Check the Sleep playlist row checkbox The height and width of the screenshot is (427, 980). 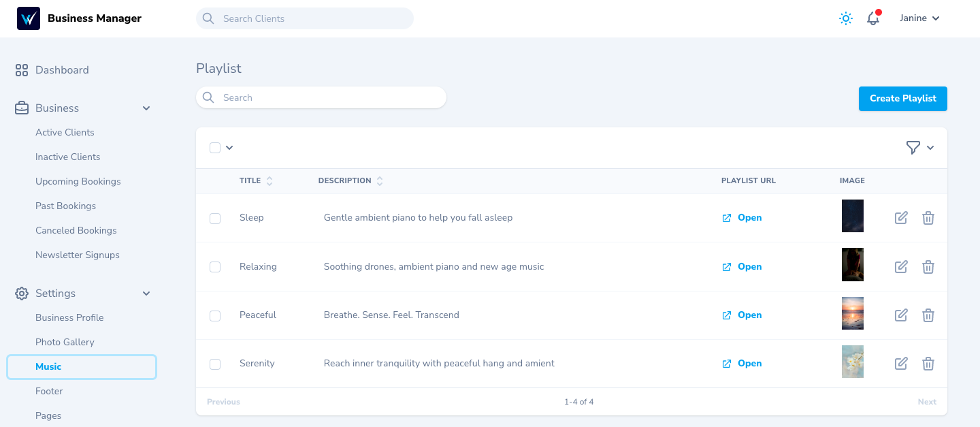215,218
